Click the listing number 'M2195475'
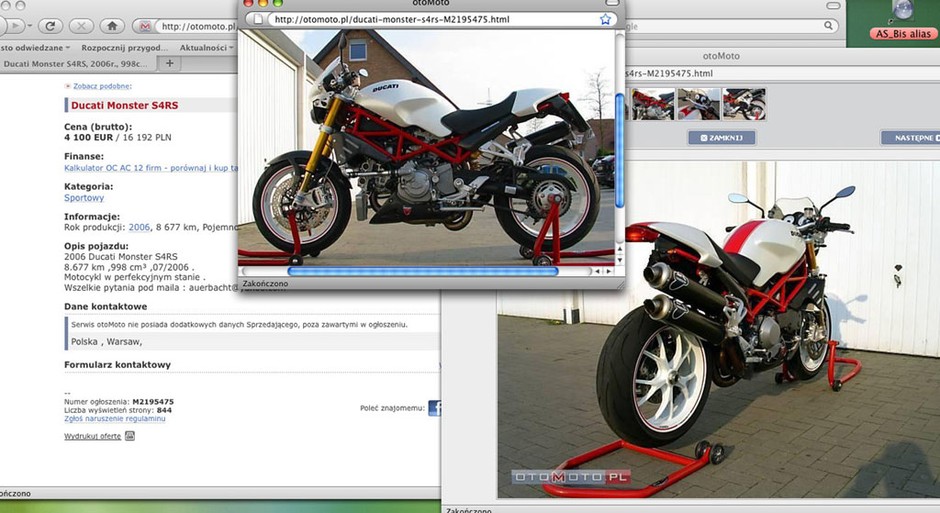Viewport: 940px width, 513px height. (153, 402)
